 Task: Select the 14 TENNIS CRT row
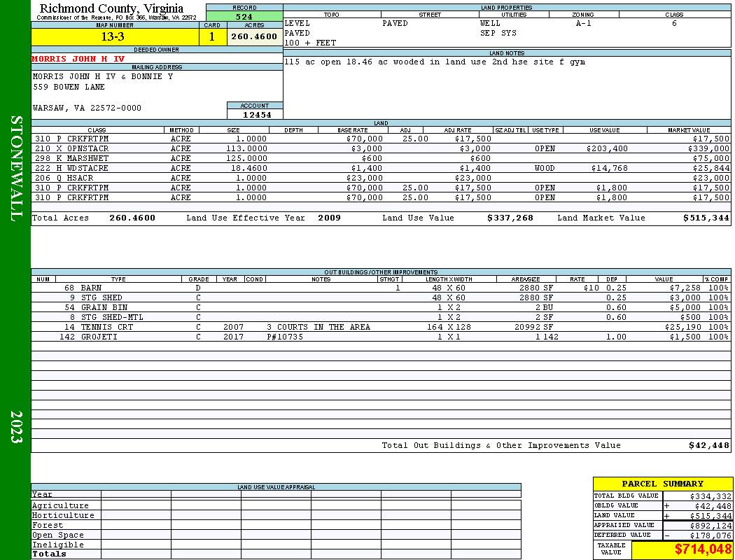[x=381, y=327]
